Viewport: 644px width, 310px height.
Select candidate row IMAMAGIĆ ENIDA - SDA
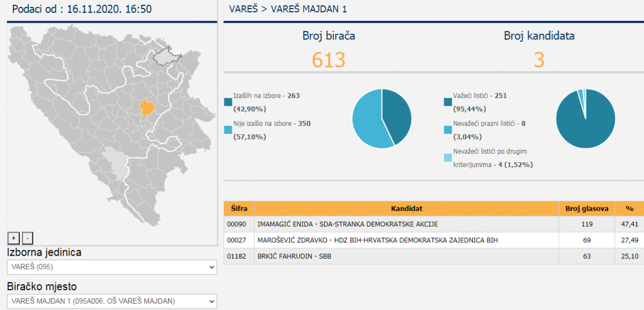click(434, 224)
